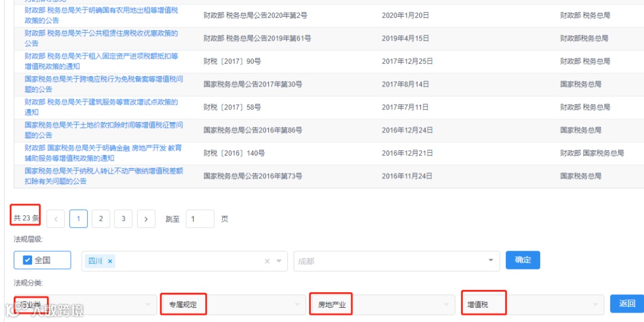Screen dimensions: 644x322
Task: Click the 确定 button
Action: pos(522,260)
